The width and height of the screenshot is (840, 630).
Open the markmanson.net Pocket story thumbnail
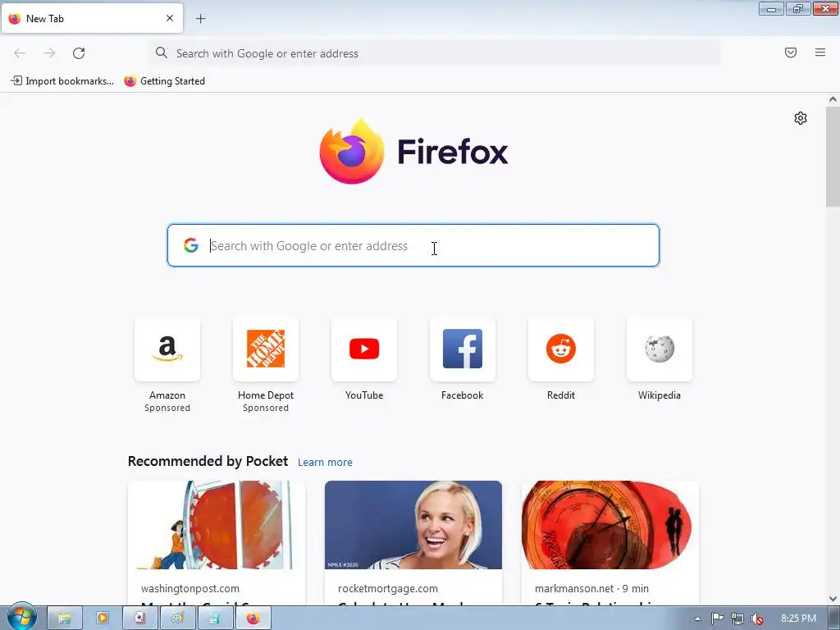[610, 525]
